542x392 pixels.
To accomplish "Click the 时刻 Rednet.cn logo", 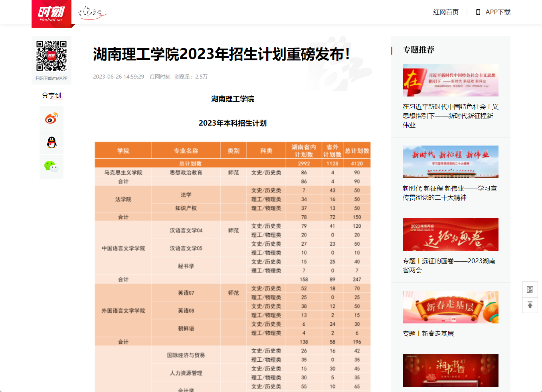I will 51,14.
